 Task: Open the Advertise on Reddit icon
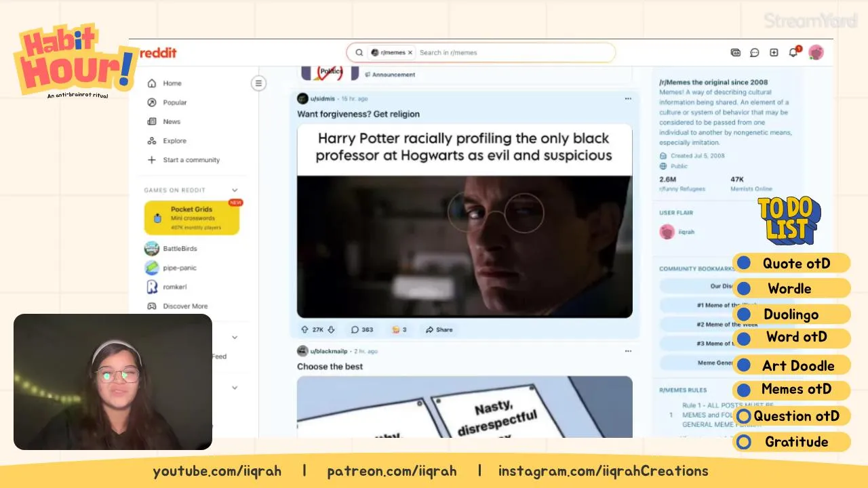735,53
